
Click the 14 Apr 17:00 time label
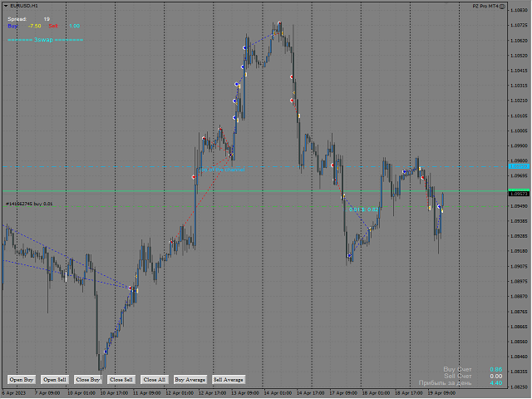point(310,393)
